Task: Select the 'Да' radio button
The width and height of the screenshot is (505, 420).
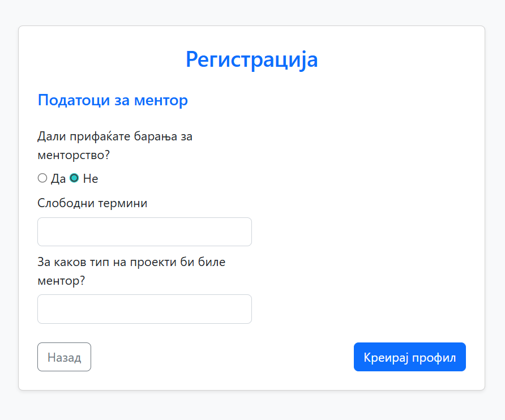Action: [42, 178]
